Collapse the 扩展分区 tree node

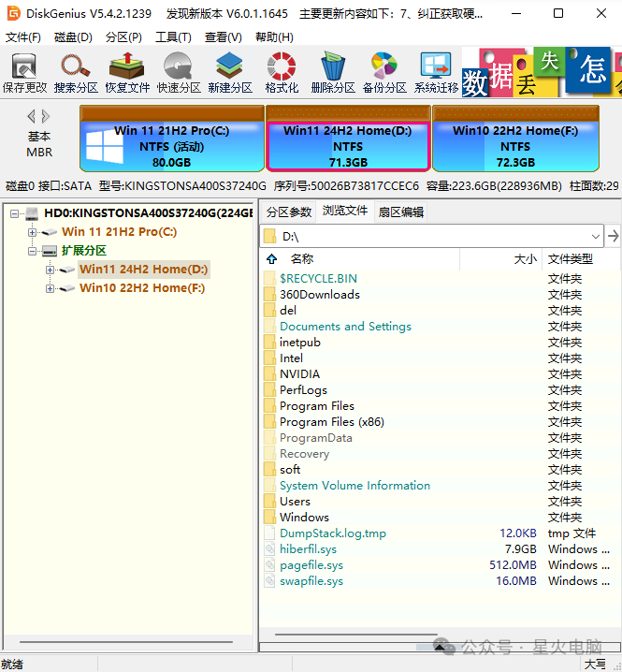click(x=32, y=251)
